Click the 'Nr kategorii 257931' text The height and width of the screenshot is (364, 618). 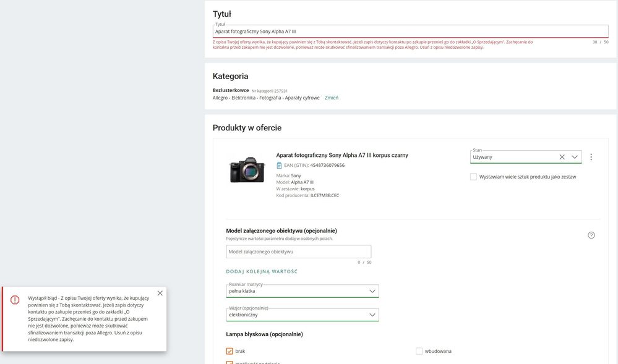270,91
